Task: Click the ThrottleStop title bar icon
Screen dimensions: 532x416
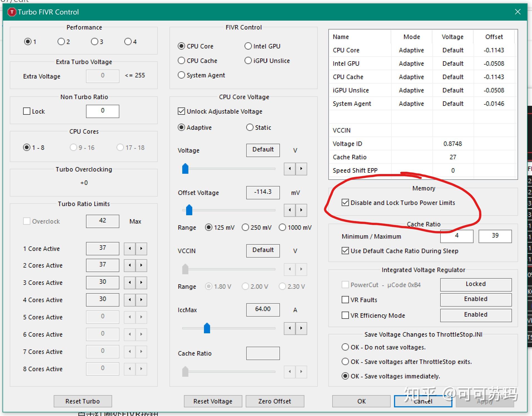Action: tap(12, 12)
